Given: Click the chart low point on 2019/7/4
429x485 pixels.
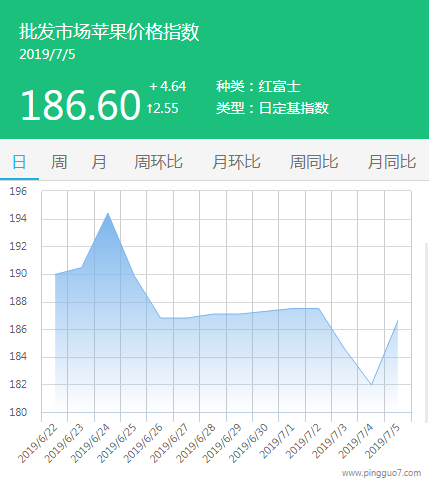Looking at the screenshot, I should tap(371, 384).
